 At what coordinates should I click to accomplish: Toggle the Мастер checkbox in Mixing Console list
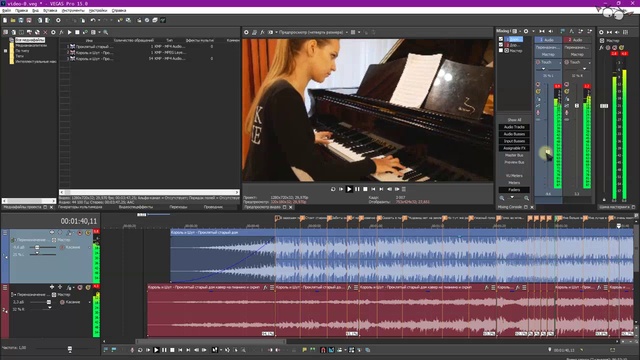pos(501,51)
